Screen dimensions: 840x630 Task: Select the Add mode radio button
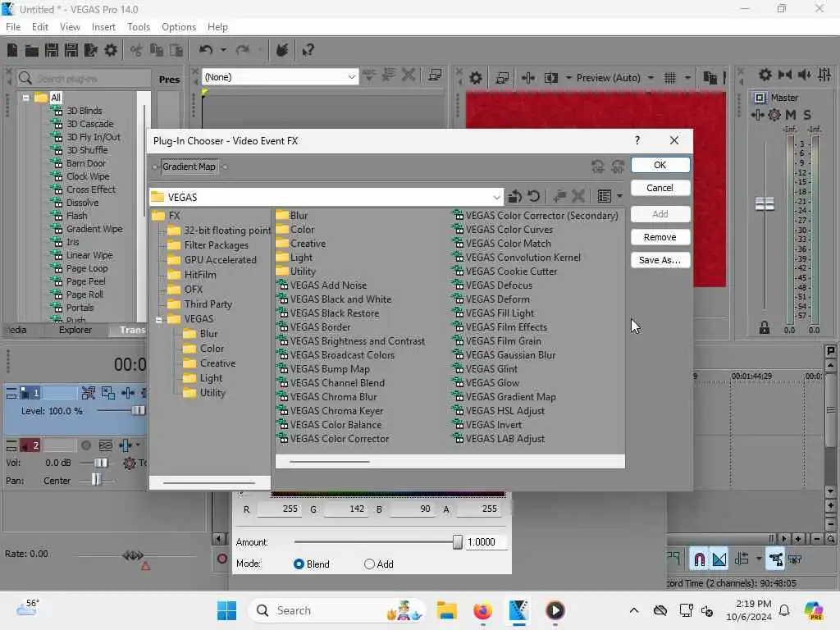[x=369, y=564]
